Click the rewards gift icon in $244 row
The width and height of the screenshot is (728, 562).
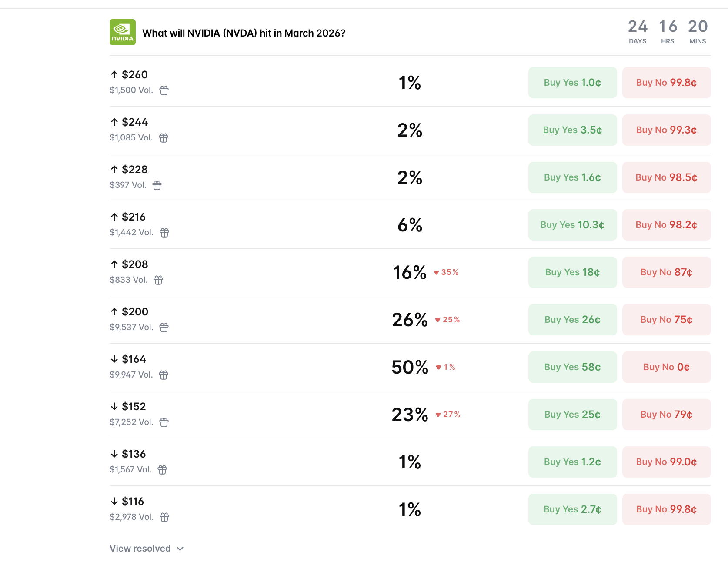pyautogui.click(x=164, y=138)
